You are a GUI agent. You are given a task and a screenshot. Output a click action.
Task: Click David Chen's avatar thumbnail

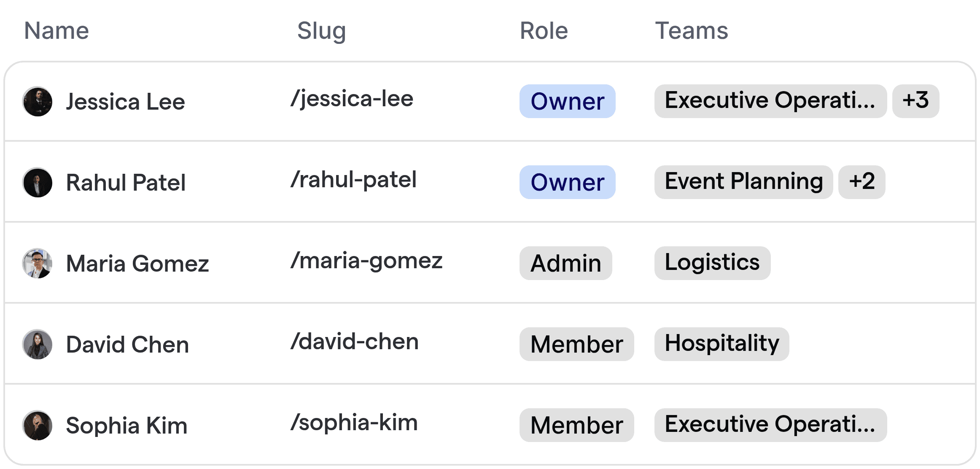pyautogui.click(x=37, y=344)
